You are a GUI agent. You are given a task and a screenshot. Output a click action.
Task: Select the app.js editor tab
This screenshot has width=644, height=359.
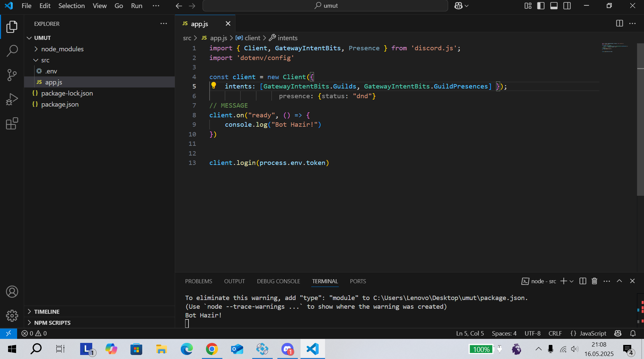[x=205, y=23]
